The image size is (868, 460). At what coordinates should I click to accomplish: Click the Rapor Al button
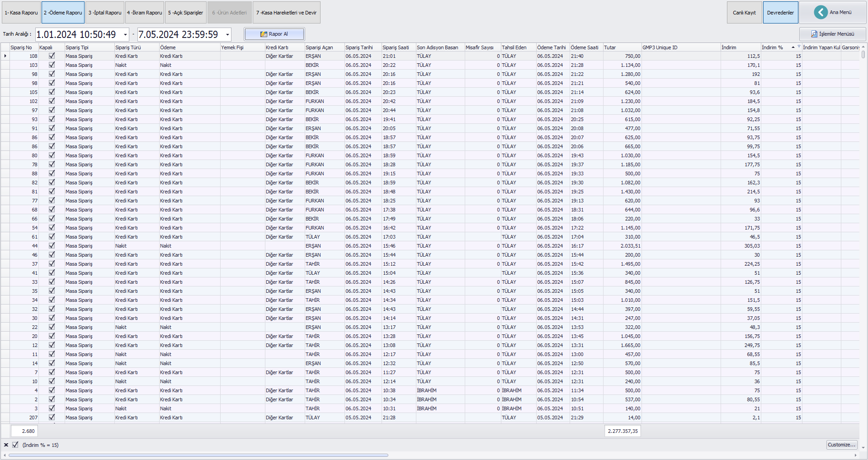click(x=274, y=34)
